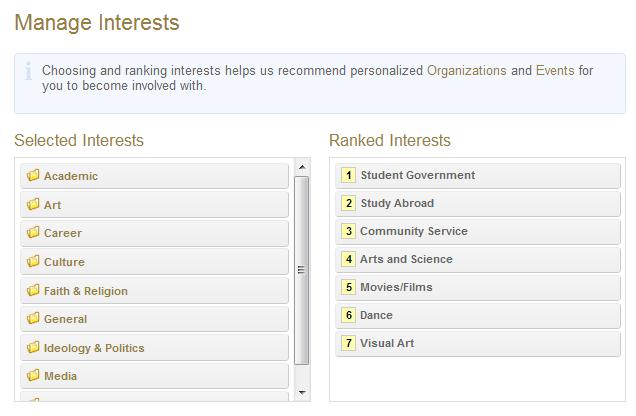Click the General folder icon

click(33, 319)
